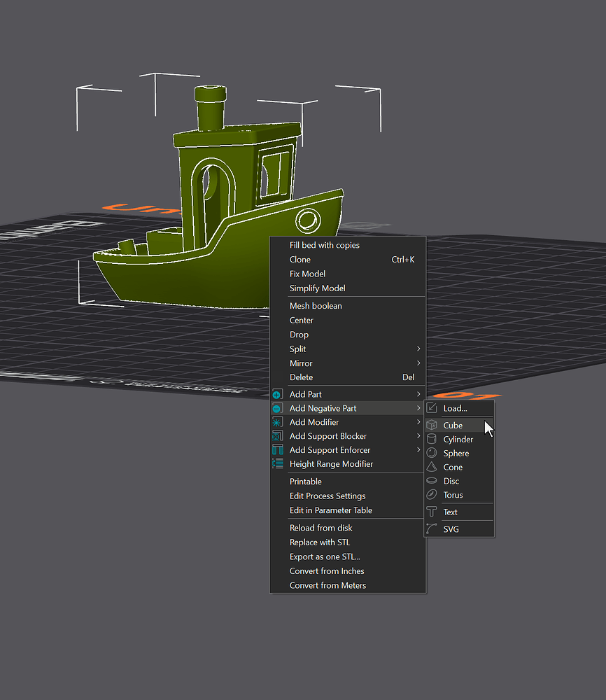Screen dimensions: 606x700
Task: Click the Add Support Blocker icon
Action: 277,435
